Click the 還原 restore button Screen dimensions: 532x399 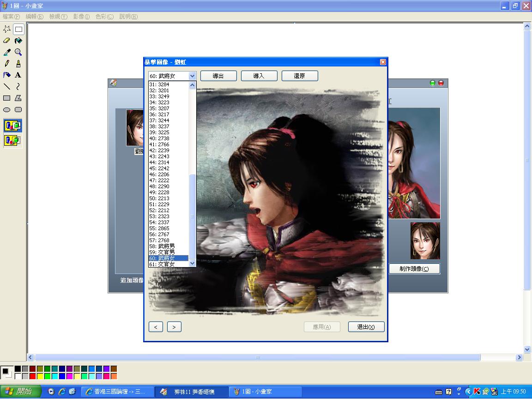point(300,76)
